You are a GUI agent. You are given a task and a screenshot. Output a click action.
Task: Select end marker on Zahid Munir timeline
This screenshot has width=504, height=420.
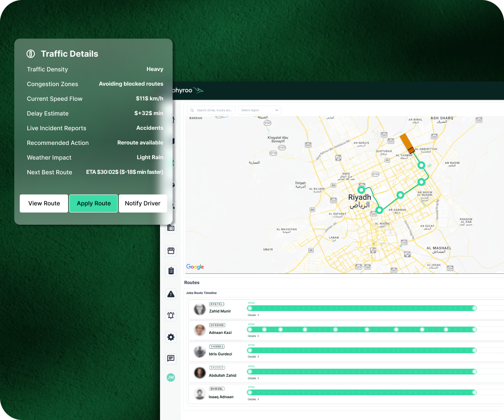474,308
